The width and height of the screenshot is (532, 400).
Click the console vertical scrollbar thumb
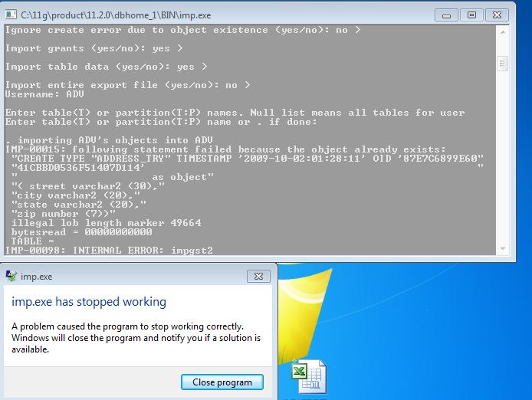point(503,64)
